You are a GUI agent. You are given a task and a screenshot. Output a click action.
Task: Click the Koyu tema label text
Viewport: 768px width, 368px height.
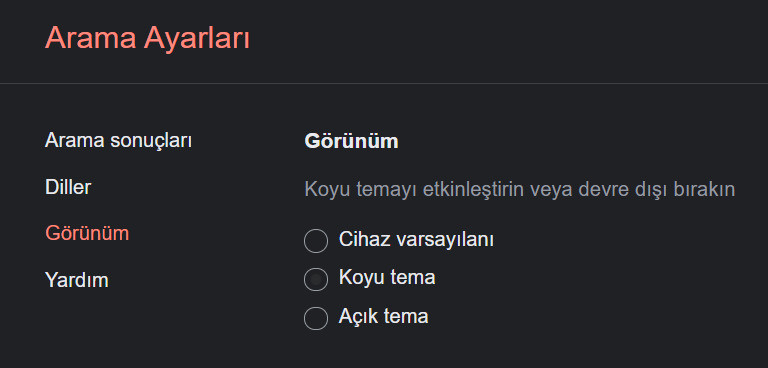(387, 278)
